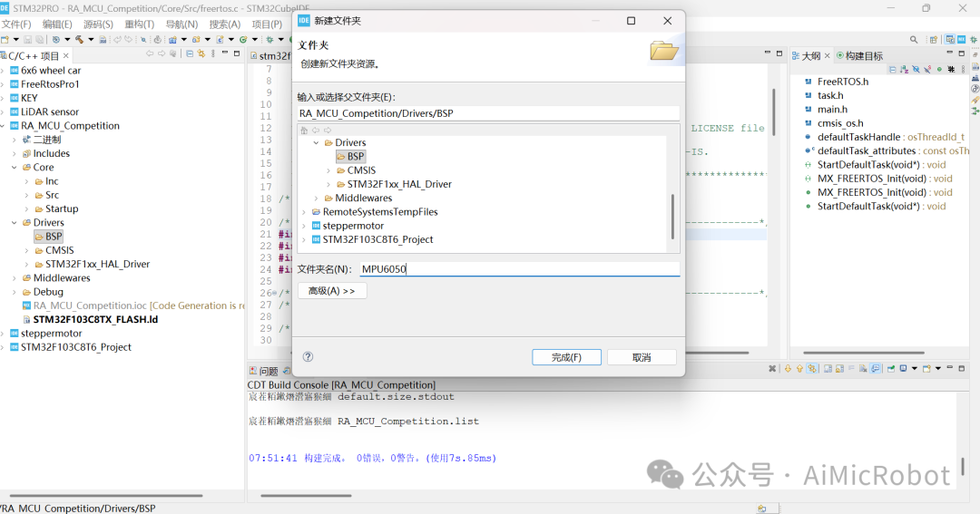
Task: Open dropdown next to Display Selected Console
Action: [x=915, y=368]
